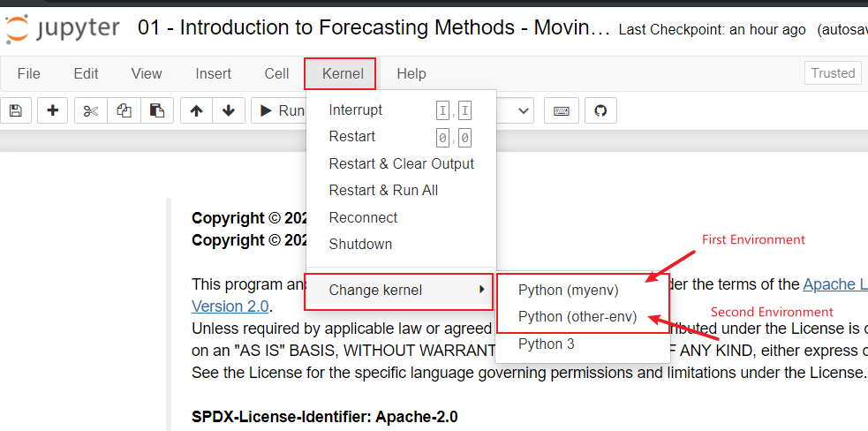Image resolution: width=868 pixels, height=431 pixels.
Task: Select Restart & Clear Output
Action: 402,164
